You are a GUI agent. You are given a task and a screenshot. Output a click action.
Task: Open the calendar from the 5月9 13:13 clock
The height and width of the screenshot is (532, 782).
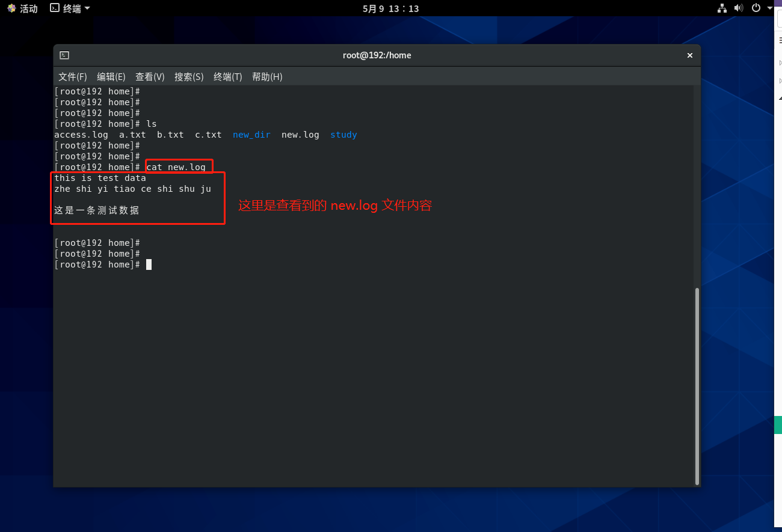point(390,8)
